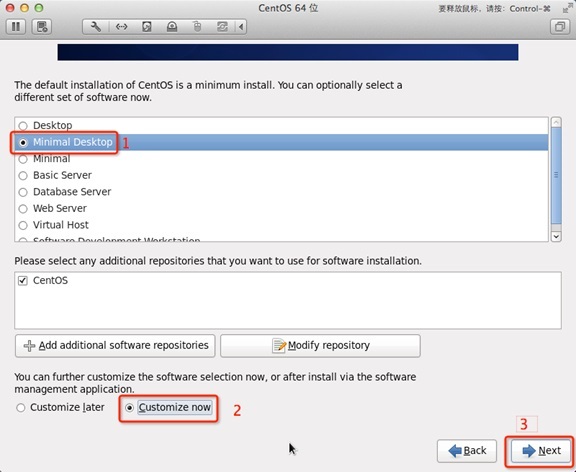Click the Modify repository button
Viewport: 576px width, 472px height.
click(320, 346)
